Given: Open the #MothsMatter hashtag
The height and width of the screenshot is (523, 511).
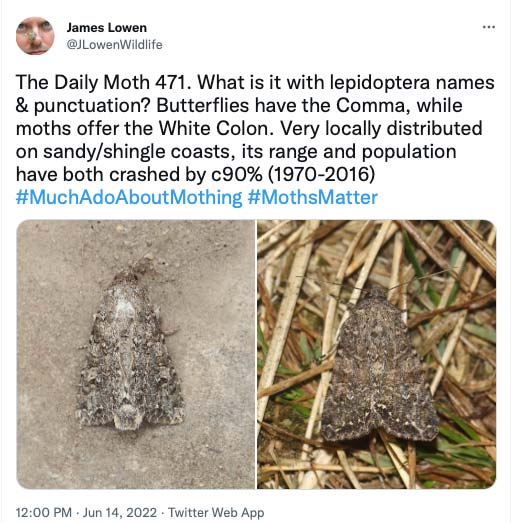Looking at the screenshot, I should click(313, 197).
